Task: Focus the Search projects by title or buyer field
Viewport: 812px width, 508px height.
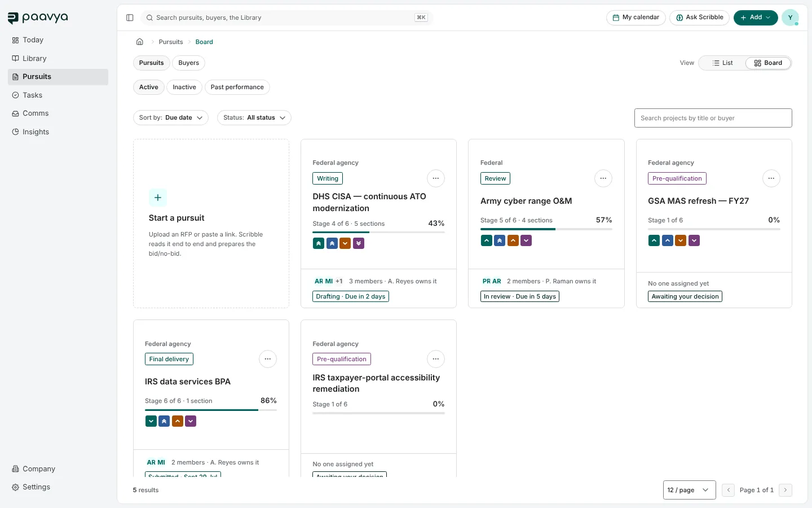Action: click(x=713, y=118)
